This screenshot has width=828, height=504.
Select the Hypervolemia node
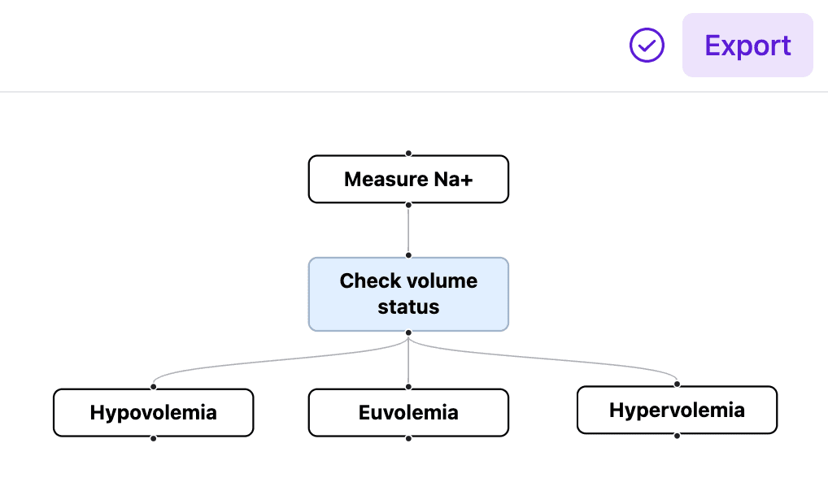[677, 410]
